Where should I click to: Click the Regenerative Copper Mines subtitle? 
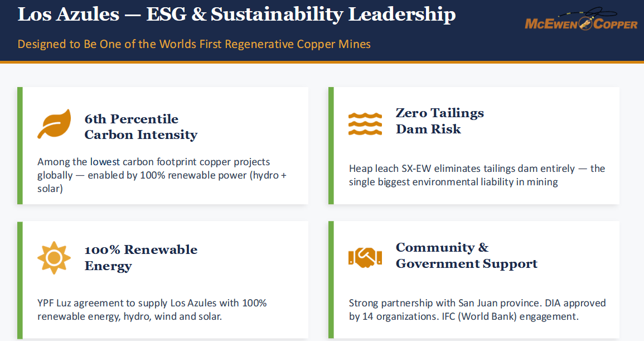click(194, 44)
